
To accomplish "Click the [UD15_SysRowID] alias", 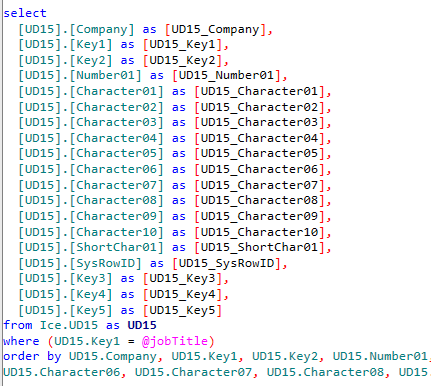I will coord(226,263).
